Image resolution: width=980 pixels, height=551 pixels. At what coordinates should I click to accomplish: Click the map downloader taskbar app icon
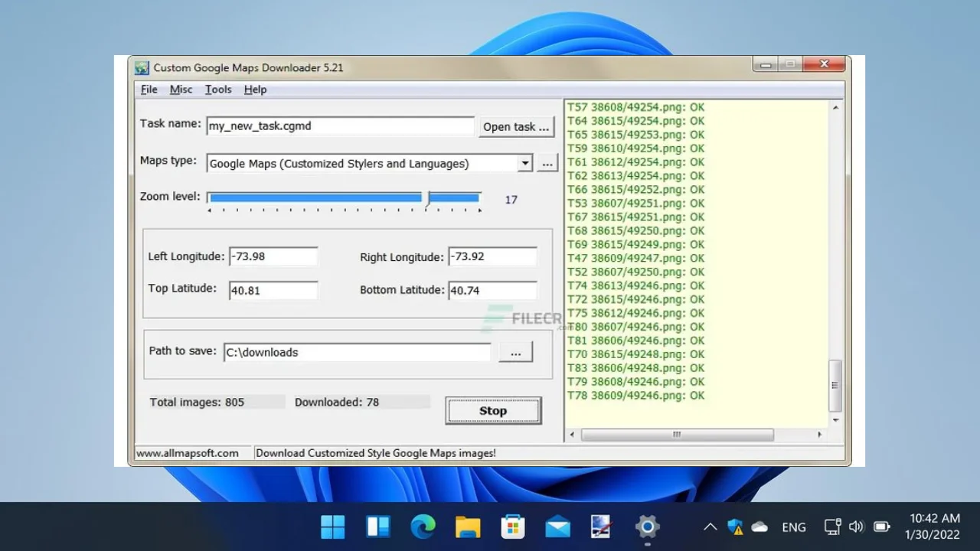point(603,527)
